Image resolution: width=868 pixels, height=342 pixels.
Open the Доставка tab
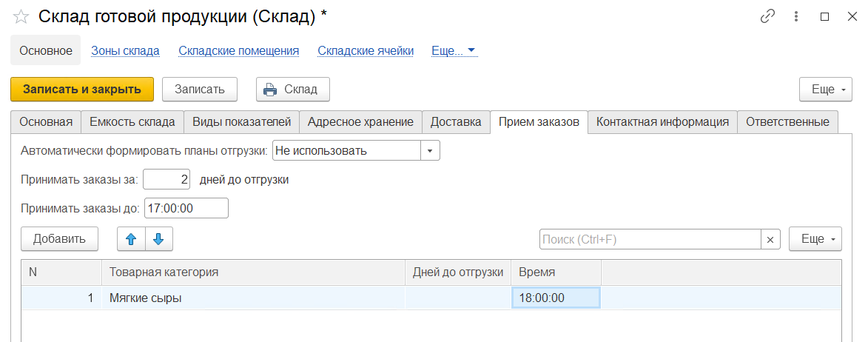[x=456, y=122]
